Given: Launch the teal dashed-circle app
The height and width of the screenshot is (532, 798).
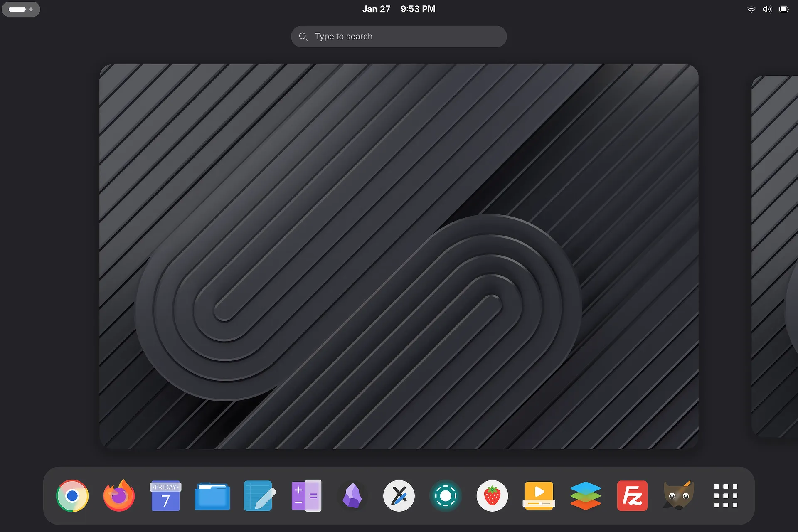Looking at the screenshot, I should pyautogui.click(x=446, y=495).
